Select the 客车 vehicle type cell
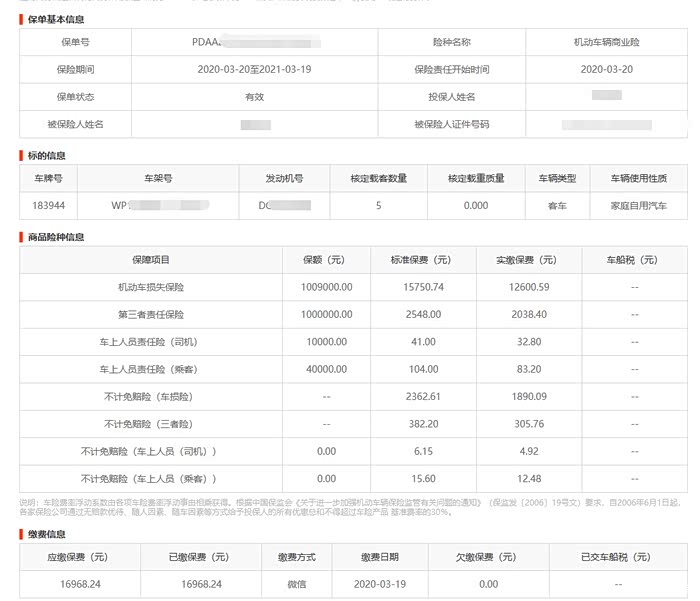This screenshot has width=700, height=601. pyautogui.click(x=556, y=205)
